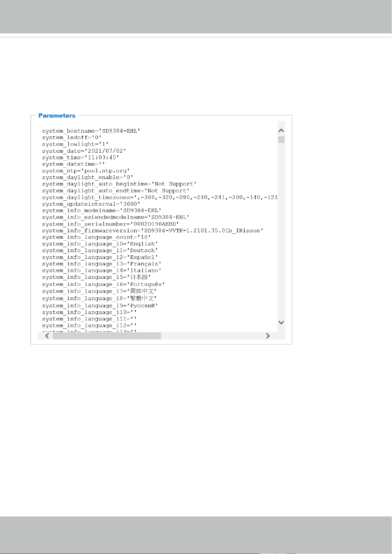This screenshot has height=554, width=392.
Task: Click the horizontal scrollbar thumb
Action: click(x=107, y=336)
